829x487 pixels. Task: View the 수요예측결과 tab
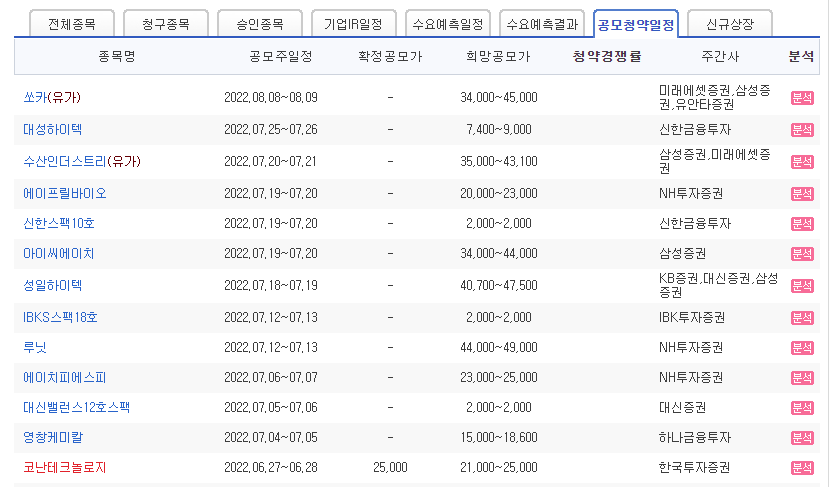[x=542, y=24]
